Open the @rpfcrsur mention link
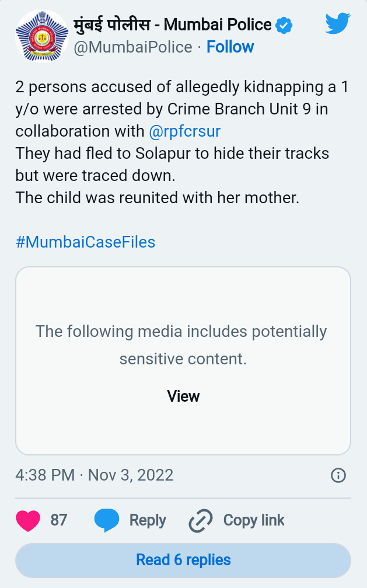367x588 pixels. pos(184,131)
